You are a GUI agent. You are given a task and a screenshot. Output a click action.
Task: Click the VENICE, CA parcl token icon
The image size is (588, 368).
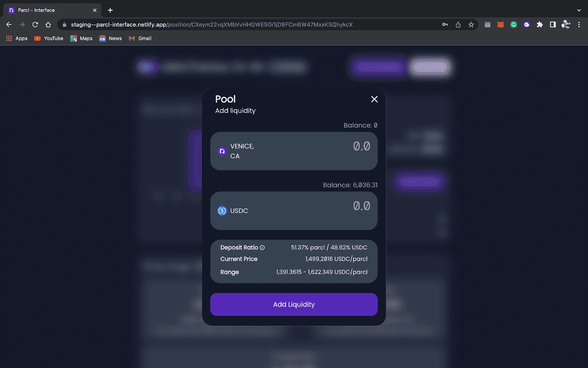[222, 151]
